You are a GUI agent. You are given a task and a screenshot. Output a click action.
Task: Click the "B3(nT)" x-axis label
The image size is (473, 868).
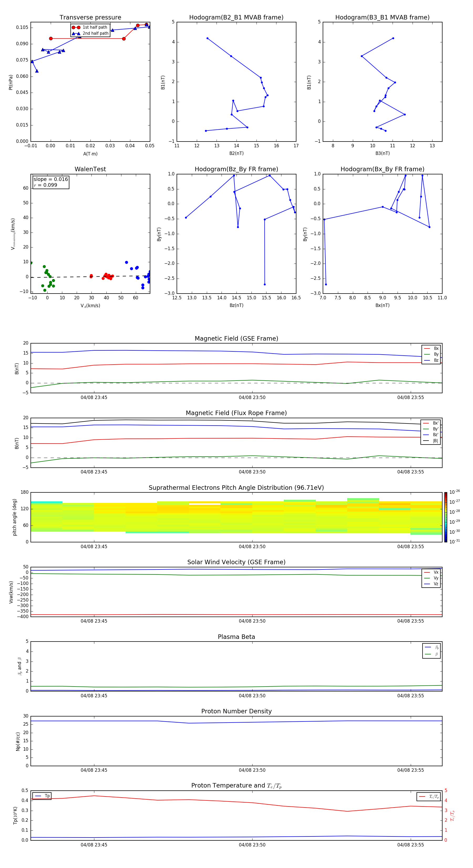point(382,154)
